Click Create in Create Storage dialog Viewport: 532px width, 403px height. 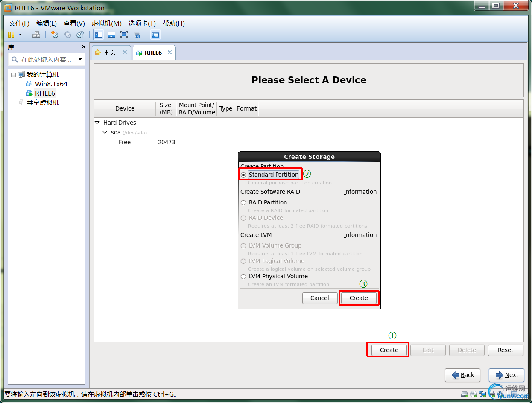359,298
